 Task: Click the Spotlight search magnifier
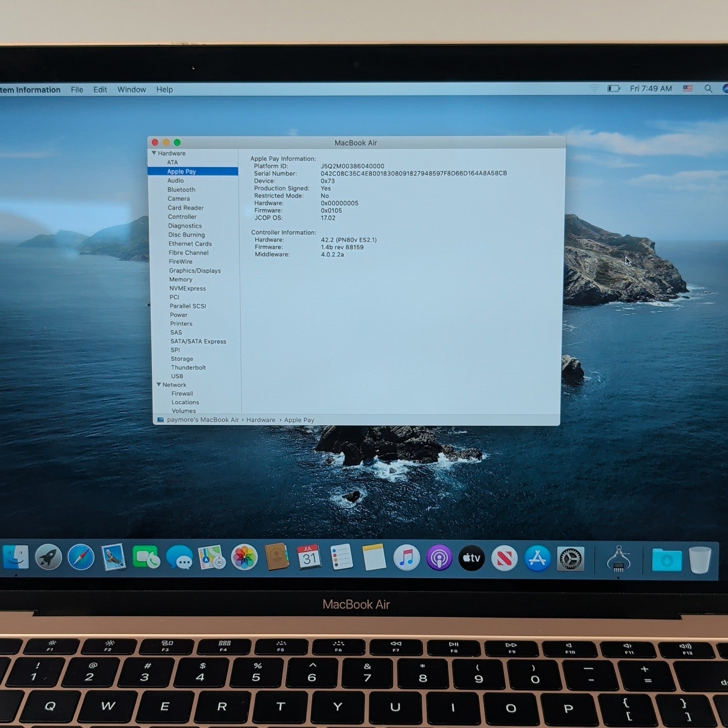[708, 89]
